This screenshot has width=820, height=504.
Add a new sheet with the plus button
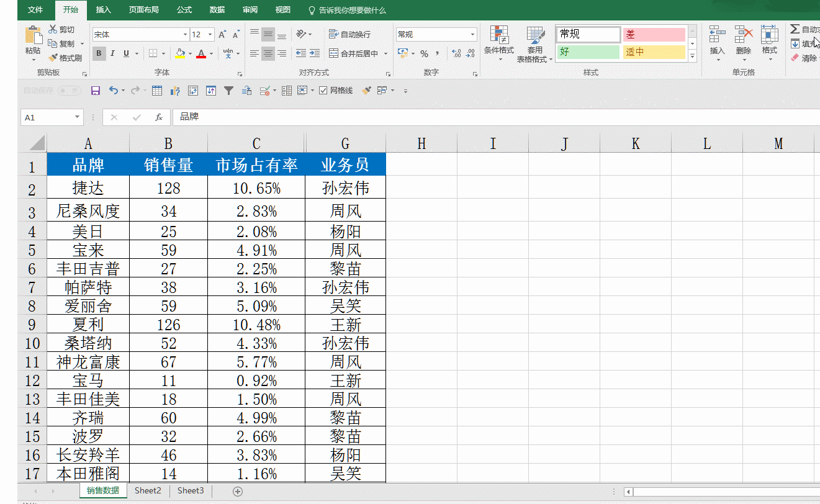[237, 491]
